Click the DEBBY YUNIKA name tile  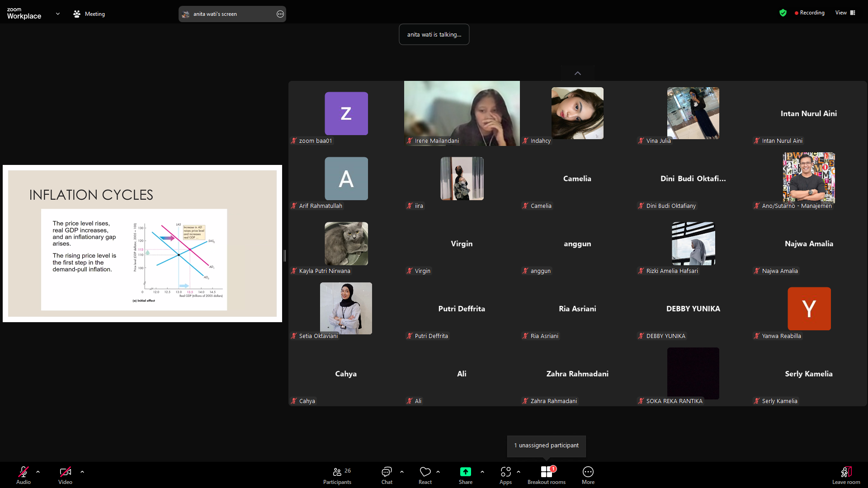pos(693,309)
